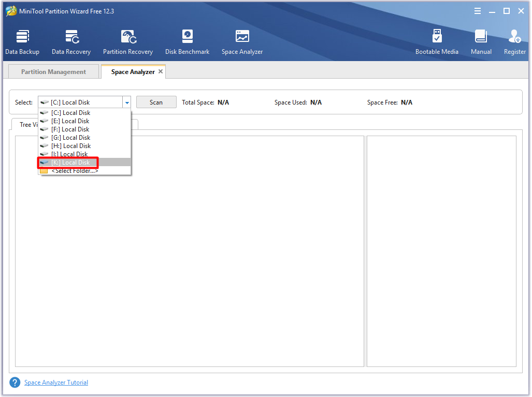Close the Space Analyzer tab
The height and width of the screenshot is (397, 532).
pyautogui.click(x=161, y=71)
